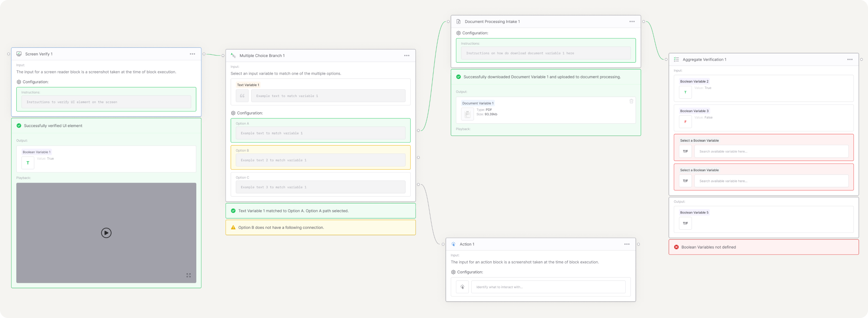
Task: Delete Document Variable 1 with trash icon
Action: pos(631,101)
